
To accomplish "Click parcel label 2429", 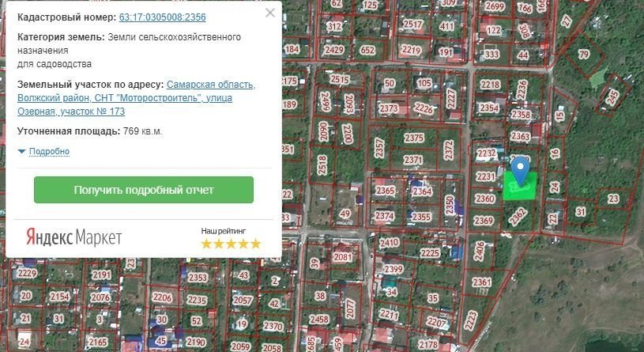I will click(334, 51).
